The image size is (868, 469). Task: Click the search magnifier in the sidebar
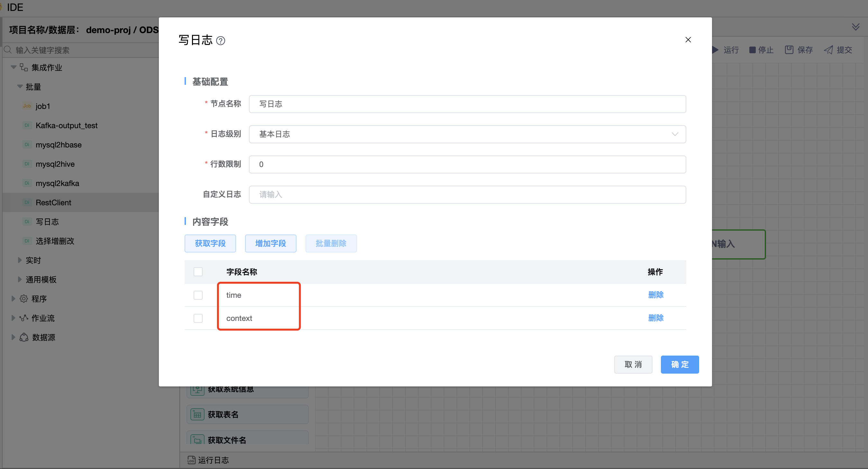pos(8,49)
